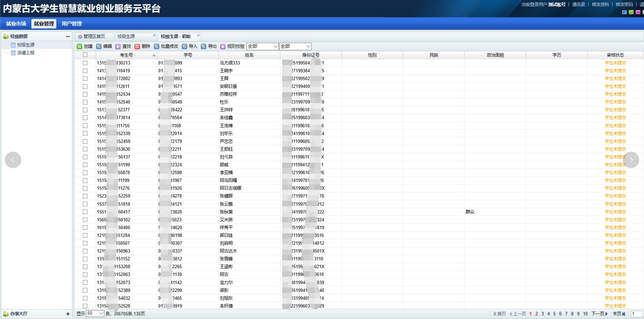Open the second 全部 filter dropdown
The image size is (644, 319).
tap(295, 46)
